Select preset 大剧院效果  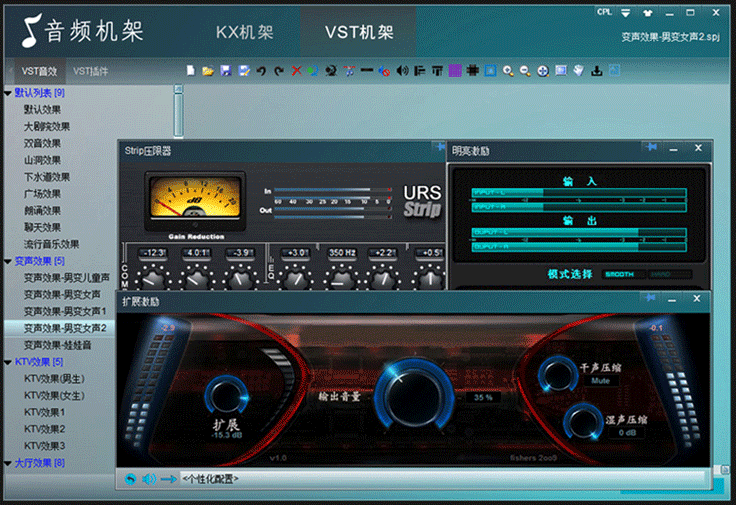[47, 126]
